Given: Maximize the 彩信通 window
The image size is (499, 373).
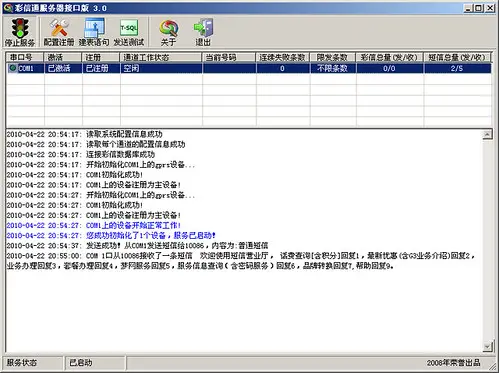Looking at the screenshot, I should [478, 8].
